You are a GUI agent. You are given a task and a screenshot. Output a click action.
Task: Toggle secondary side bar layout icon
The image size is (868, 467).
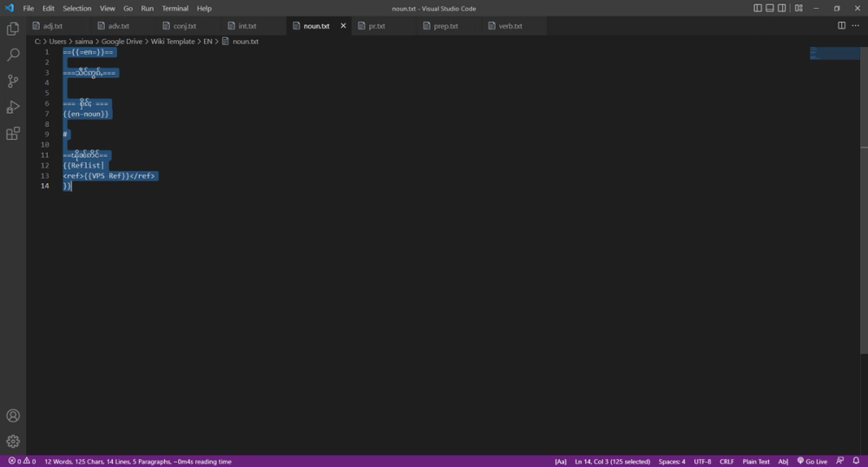click(x=782, y=8)
